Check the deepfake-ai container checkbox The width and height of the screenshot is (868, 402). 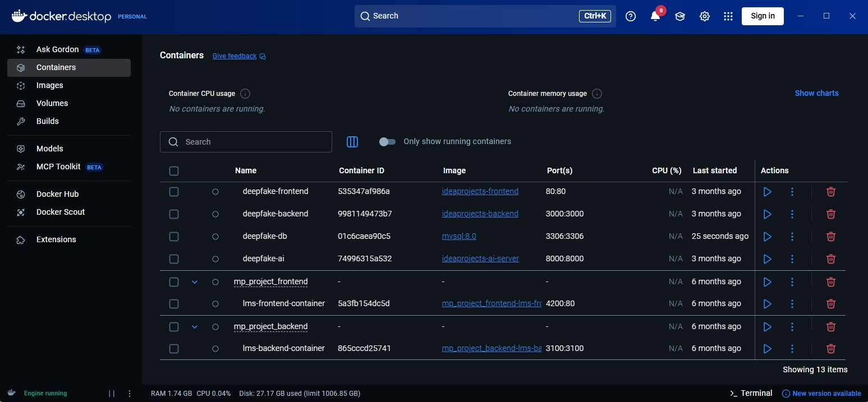(174, 259)
